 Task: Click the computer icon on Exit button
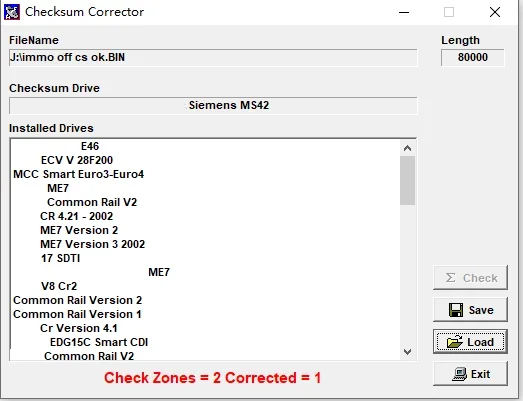(460, 374)
